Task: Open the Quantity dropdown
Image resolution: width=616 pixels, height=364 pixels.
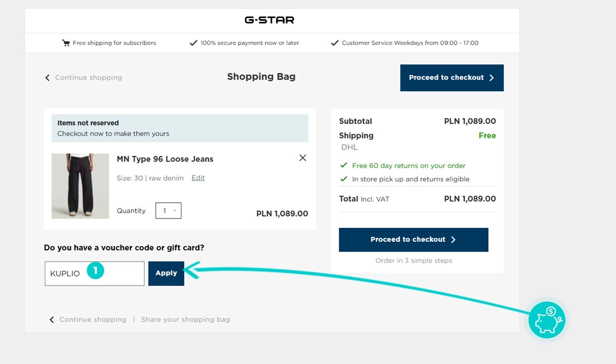Action: pos(168,211)
